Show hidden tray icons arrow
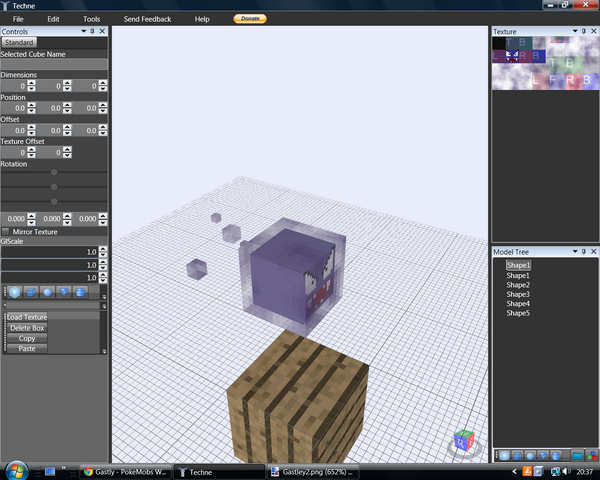This screenshot has width=600, height=480. (x=515, y=472)
